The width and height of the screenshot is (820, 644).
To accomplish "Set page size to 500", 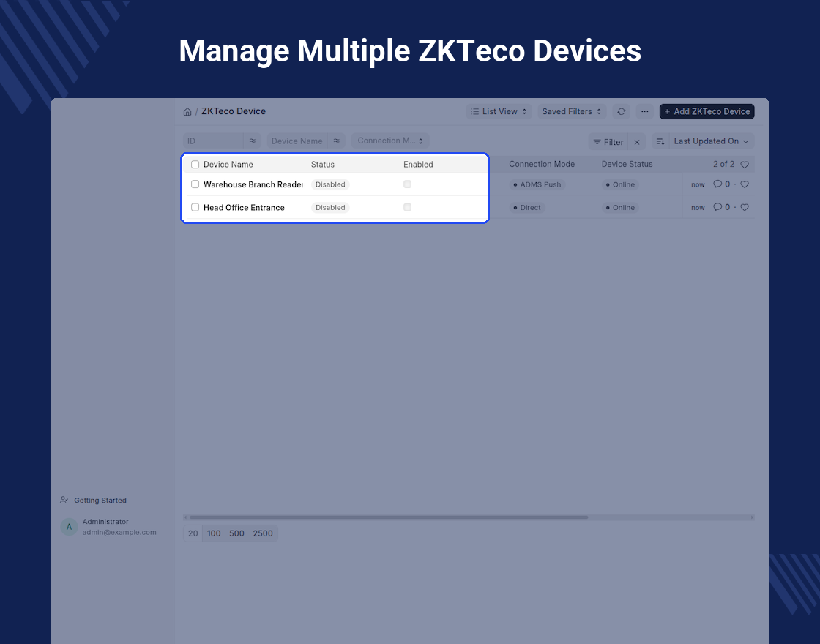I will click(237, 533).
